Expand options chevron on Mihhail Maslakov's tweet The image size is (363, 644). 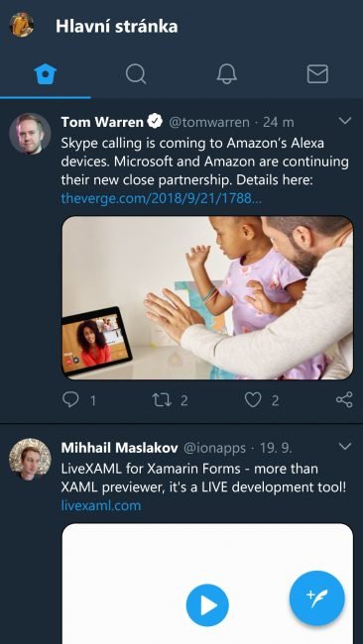[x=344, y=446]
